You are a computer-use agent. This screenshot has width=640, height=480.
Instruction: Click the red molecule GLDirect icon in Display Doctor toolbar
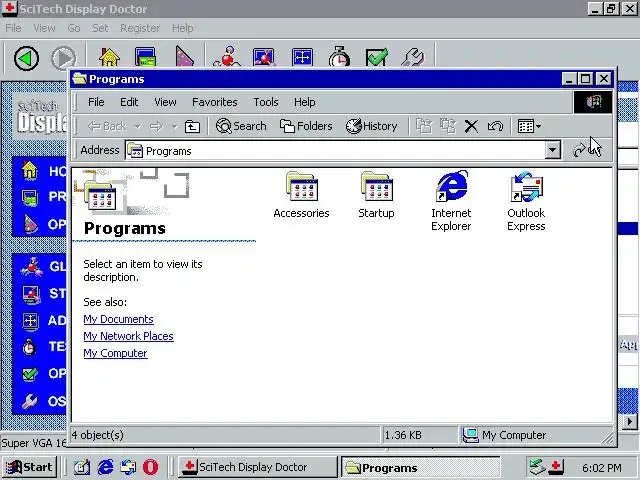[x=228, y=57]
